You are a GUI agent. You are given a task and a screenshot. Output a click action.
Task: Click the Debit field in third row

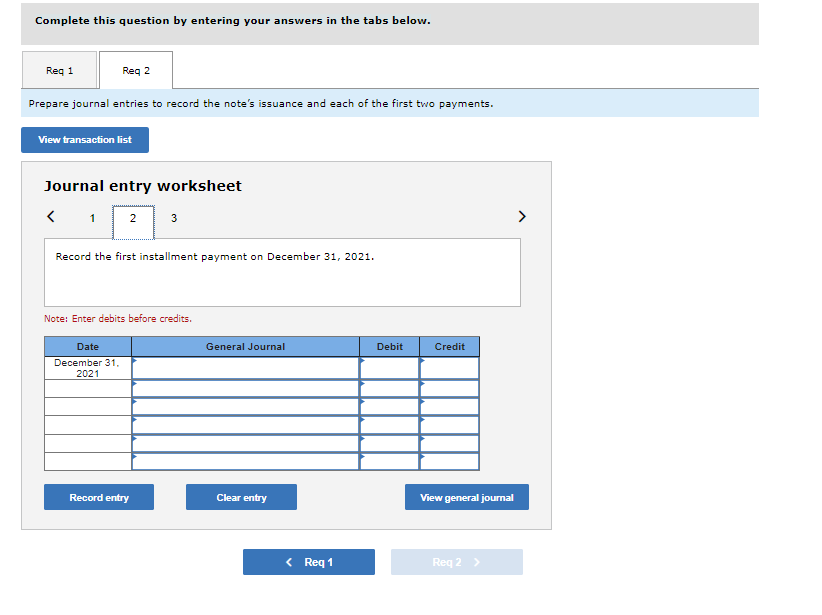390,406
